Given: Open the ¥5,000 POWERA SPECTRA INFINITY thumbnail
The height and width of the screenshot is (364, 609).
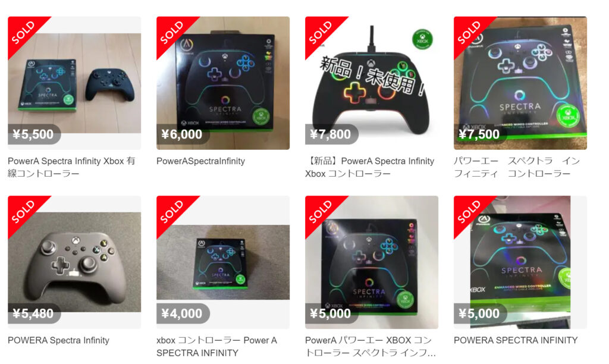Looking at the screenshot, I should [520, 262].
